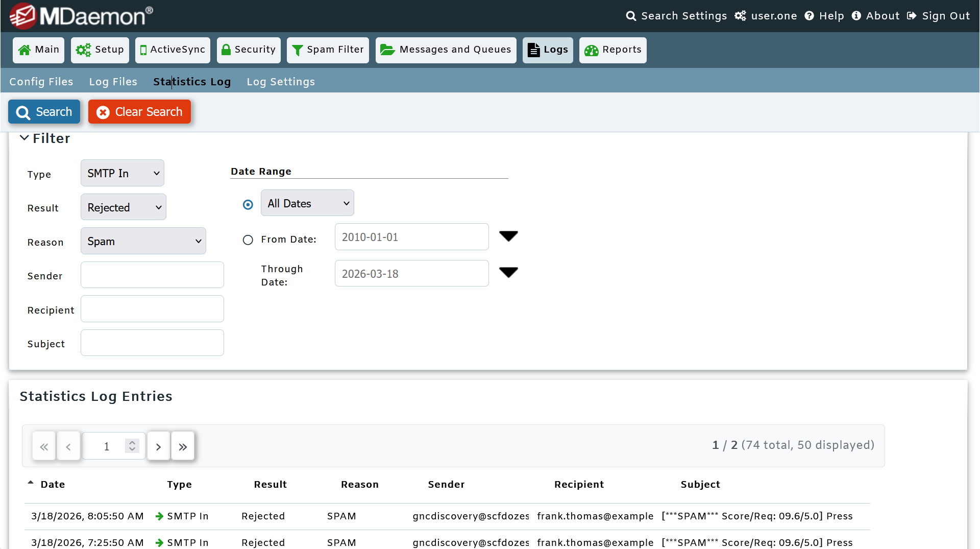This screenshot has height=549, width=980.
Task: Switch to the Config Files tab
Action: pos(41,81)
